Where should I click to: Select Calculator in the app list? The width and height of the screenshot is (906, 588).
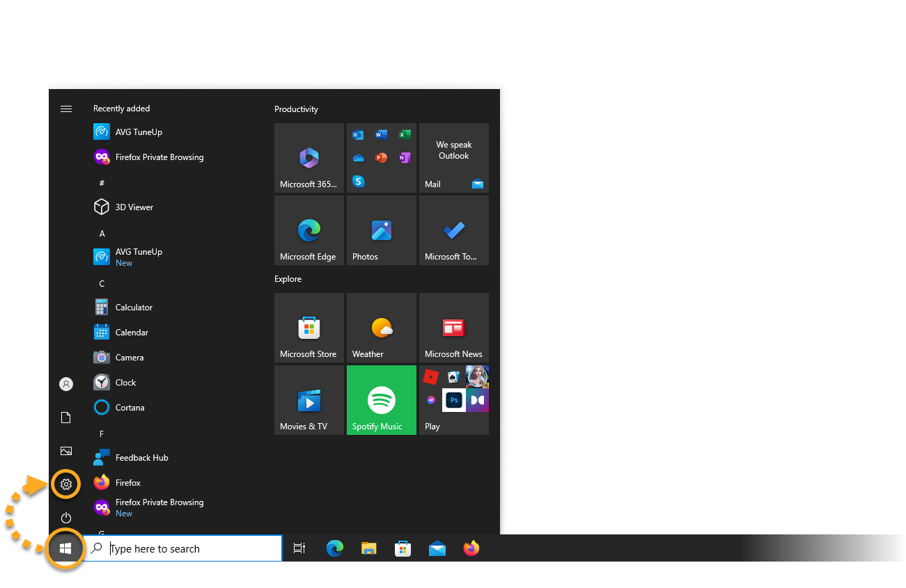click(x=134, y=308)
